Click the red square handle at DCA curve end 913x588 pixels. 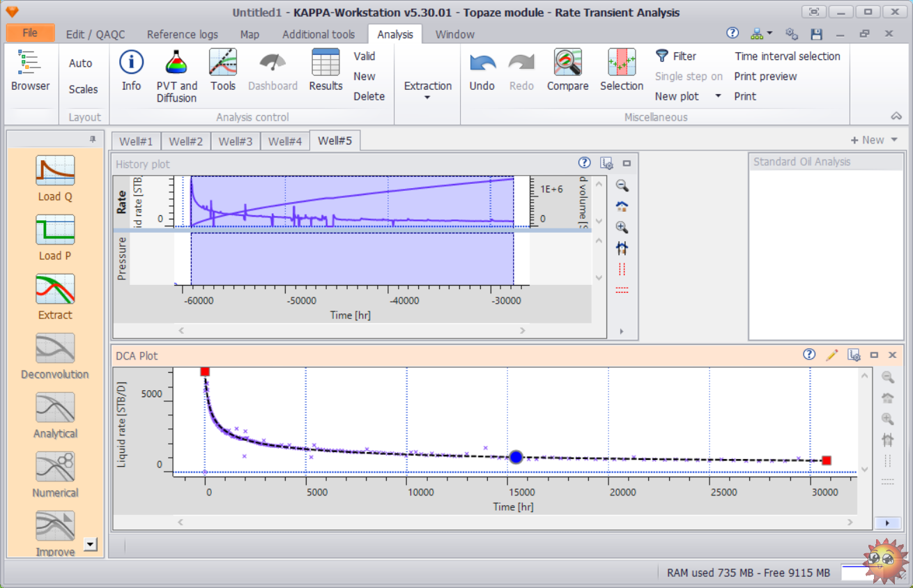pos(827,461)
